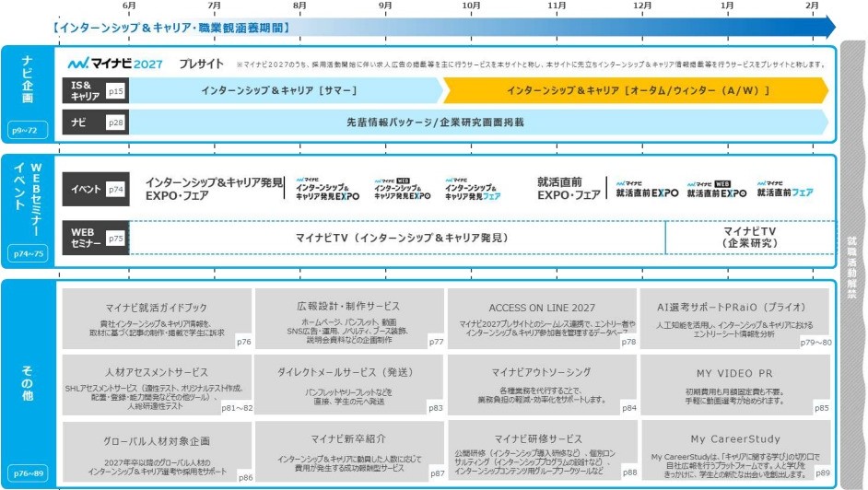Click the その他 section header
The height and width of the screenshot is (490, 868).
click(x=27, y=383)
